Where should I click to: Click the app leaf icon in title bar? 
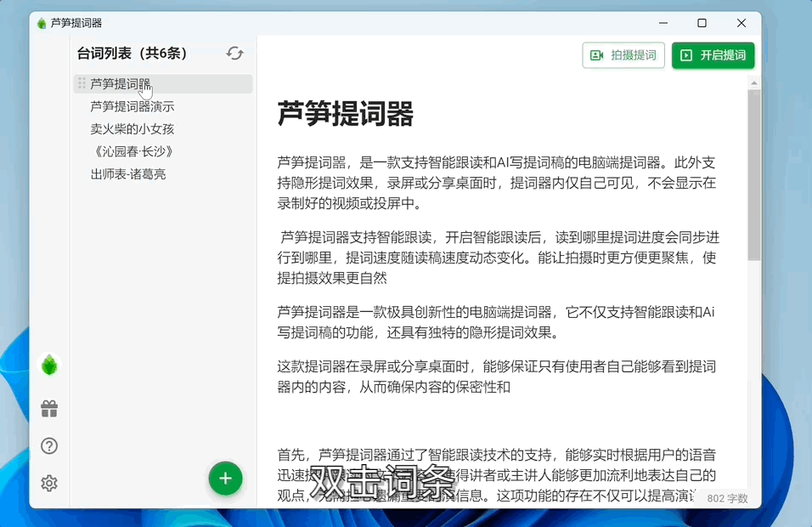[42, 23]
